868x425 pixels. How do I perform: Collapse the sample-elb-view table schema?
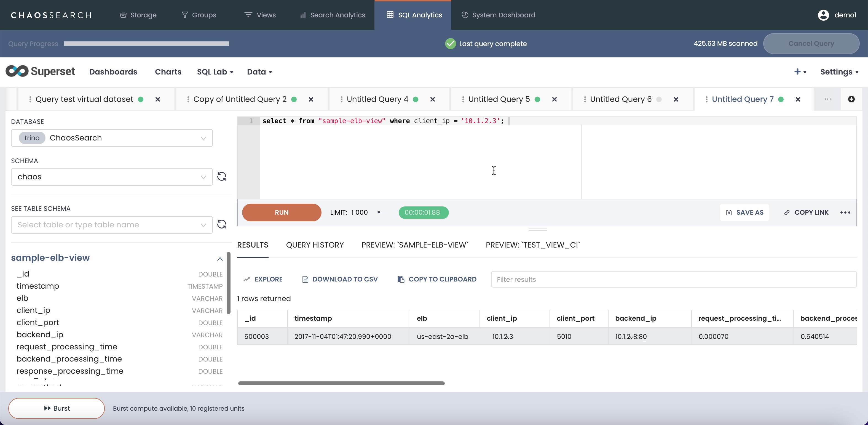coord(220,259)
